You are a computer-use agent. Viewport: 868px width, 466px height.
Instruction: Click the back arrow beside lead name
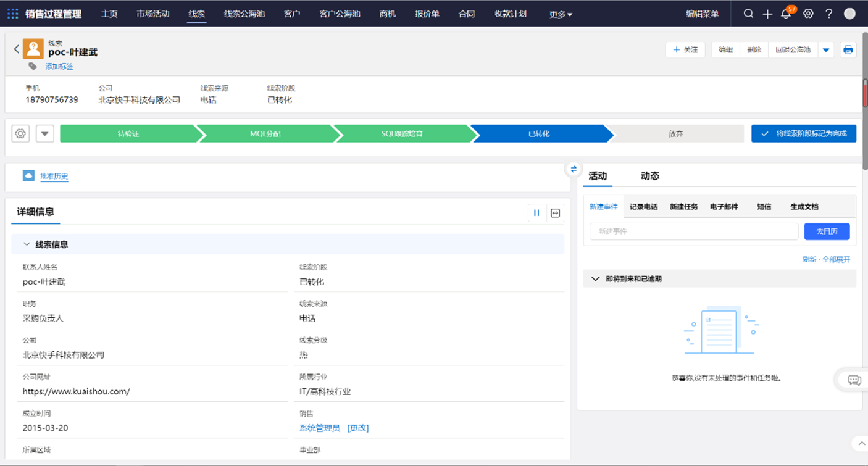tap(16, 49)
